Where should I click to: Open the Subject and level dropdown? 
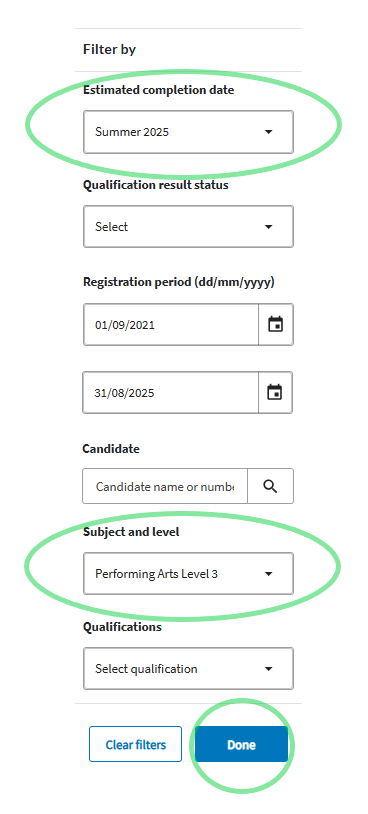pos(188,574)
